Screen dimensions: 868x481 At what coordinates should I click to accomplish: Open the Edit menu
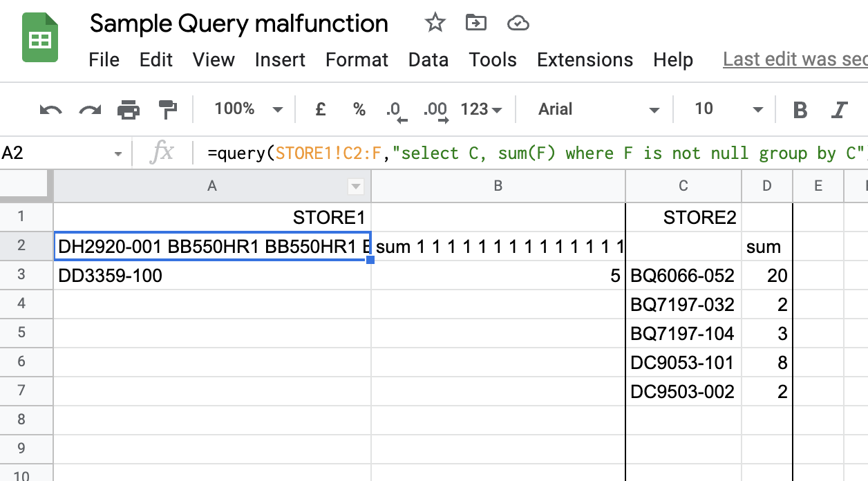[x=156, y=60]
